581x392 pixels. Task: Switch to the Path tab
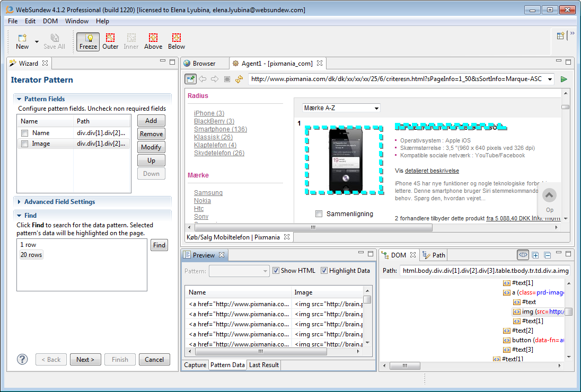point(434,255)
